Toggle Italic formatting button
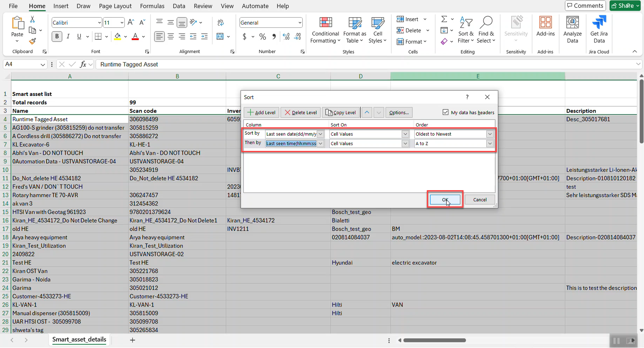Image resolution: width=644 pixels, height=348 pixels. [68, 36]
